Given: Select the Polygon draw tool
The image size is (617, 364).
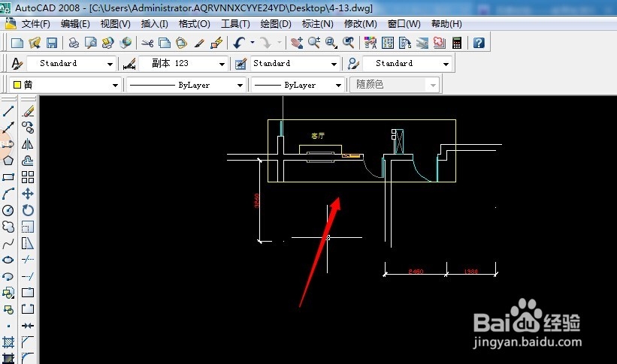Looking at the screenshot, I should coord(8,161).
